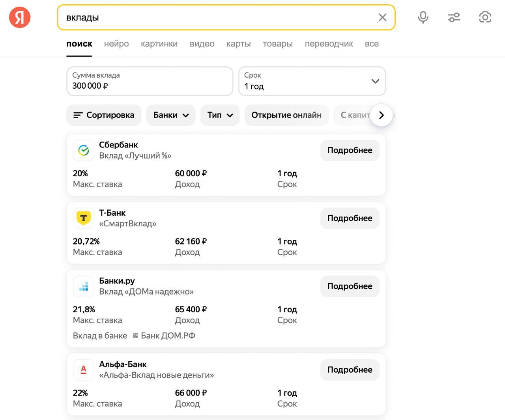Image resolution: width=505 pixels, height=420 pixels.
Task: Switch to the картинки tab
Action: point(159,44)
